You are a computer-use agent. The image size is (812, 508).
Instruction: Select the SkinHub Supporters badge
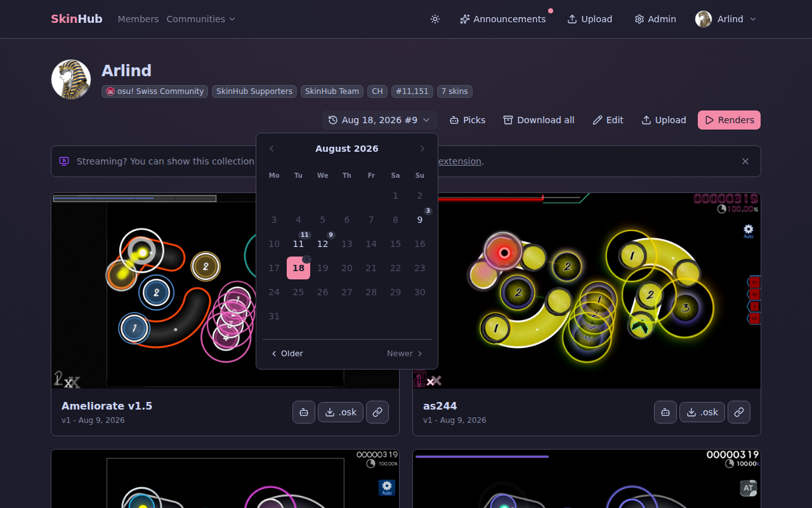point(254,91)
